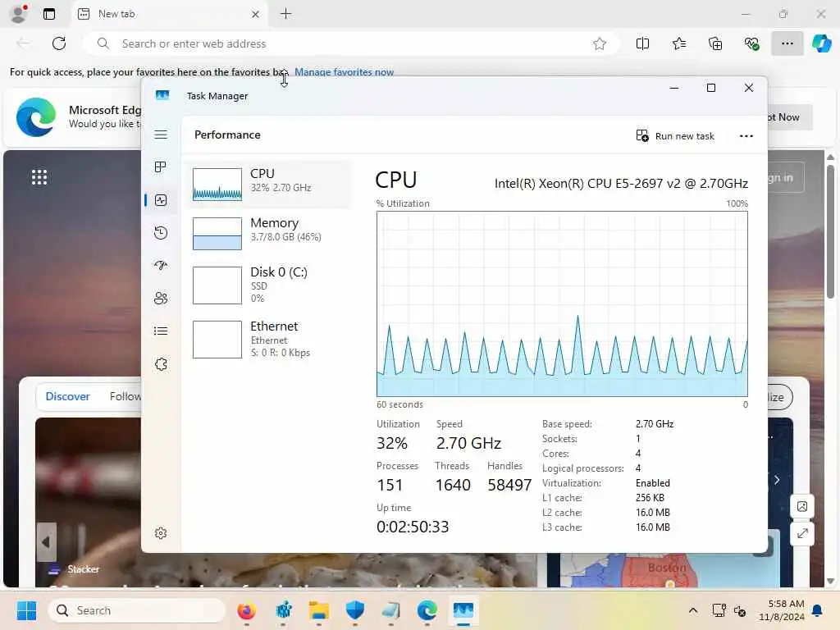Open Edge profile avatar icon
Screen dimensions: 840x630
click(x=19, y=14)
